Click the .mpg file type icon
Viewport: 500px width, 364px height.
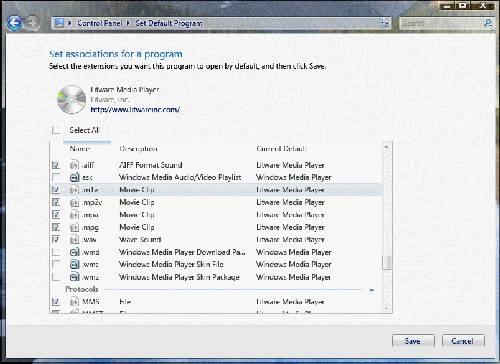click(74, 227)
